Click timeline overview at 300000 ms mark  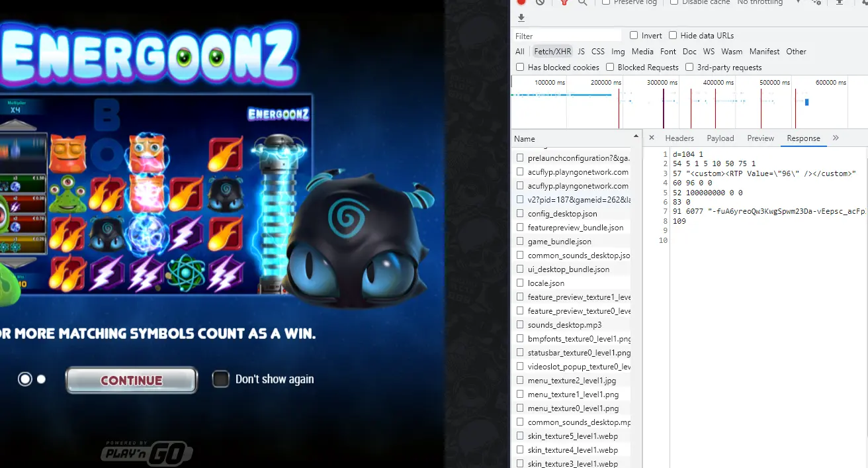coord(662,83)
